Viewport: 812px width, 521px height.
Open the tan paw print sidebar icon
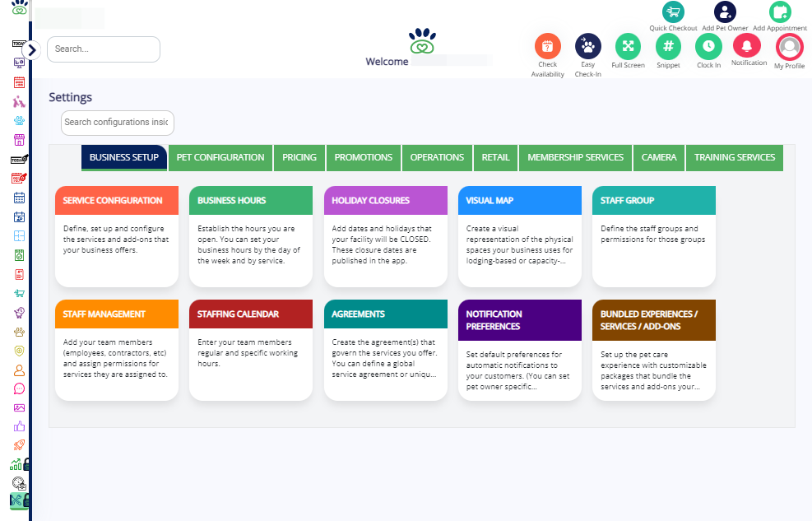point(19,332)
